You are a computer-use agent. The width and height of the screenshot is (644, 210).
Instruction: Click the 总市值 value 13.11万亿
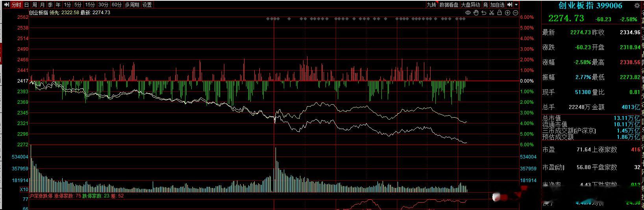pos(627,118)
